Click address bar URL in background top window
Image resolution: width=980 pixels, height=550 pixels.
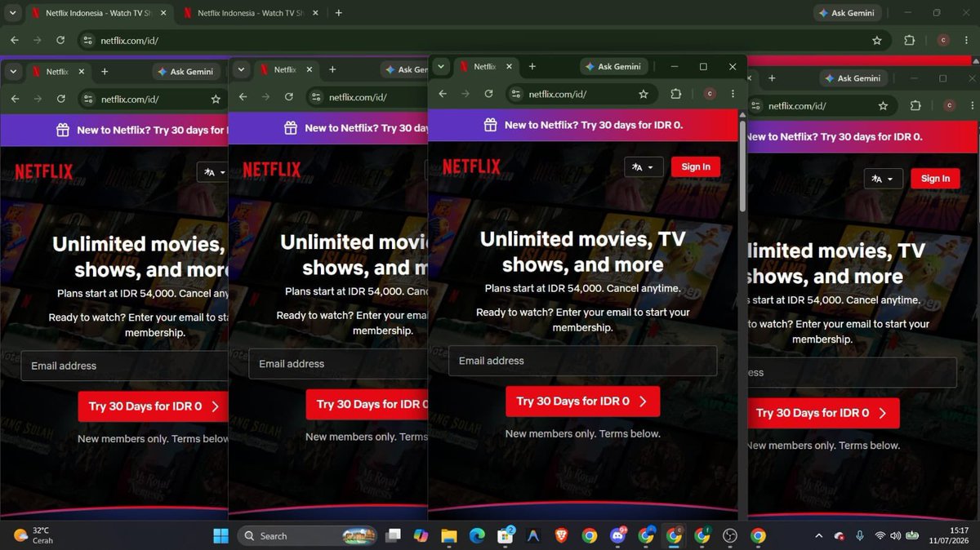(x=128, y=40)
